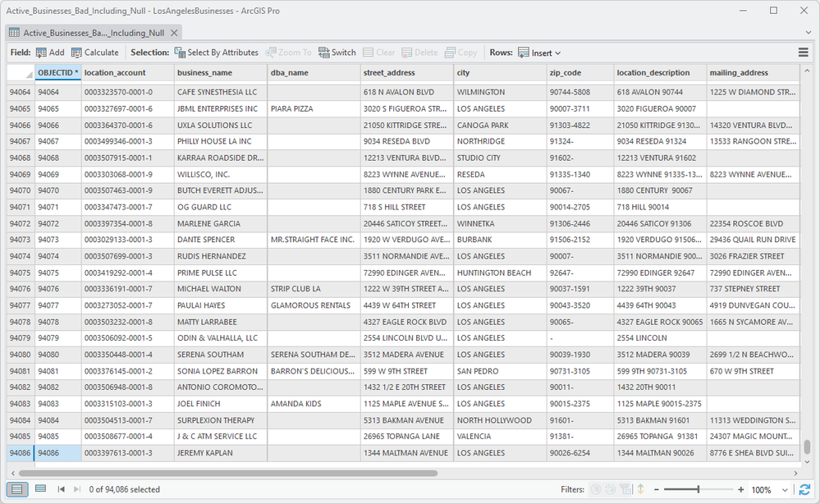Click the horizontal scrollbar left arrow

click(x=13, y=473)
